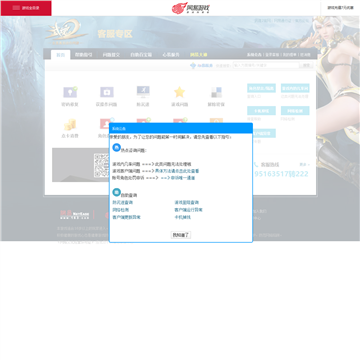Click the search input field
Viewport: 360px width, 360px height.
click(266, 65)
